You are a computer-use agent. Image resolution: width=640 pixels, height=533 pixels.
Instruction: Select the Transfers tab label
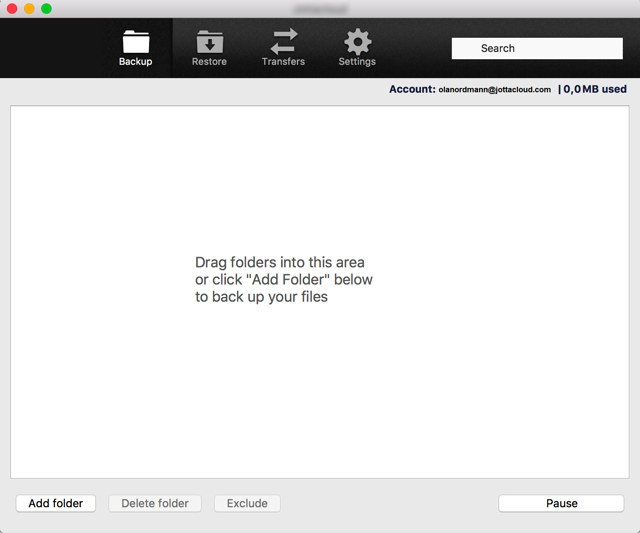(283, 62)
